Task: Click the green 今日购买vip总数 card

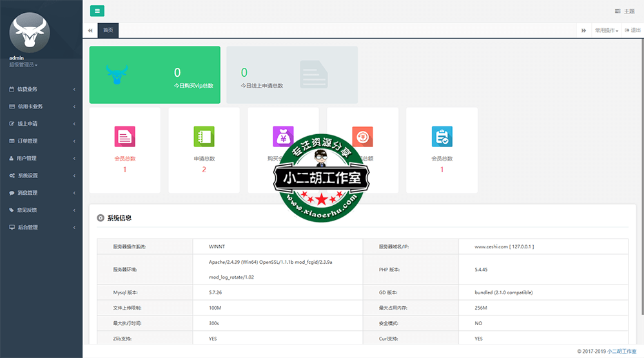Action: [x=155, y=75]
